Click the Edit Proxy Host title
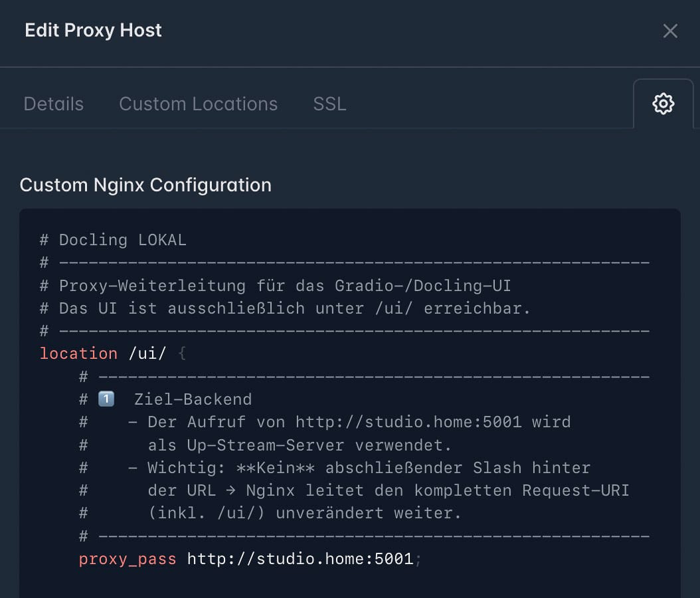This screenshot has height=598, width=700. click(93, 31)
